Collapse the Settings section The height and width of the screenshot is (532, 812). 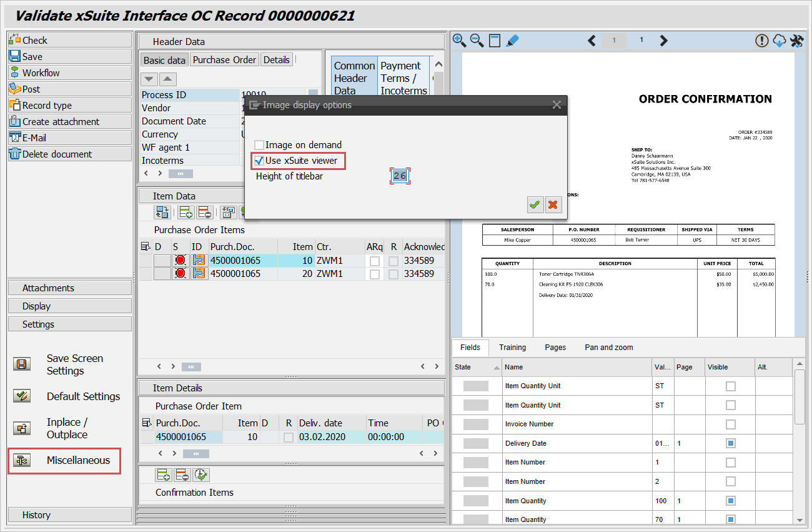coord(70,324)
